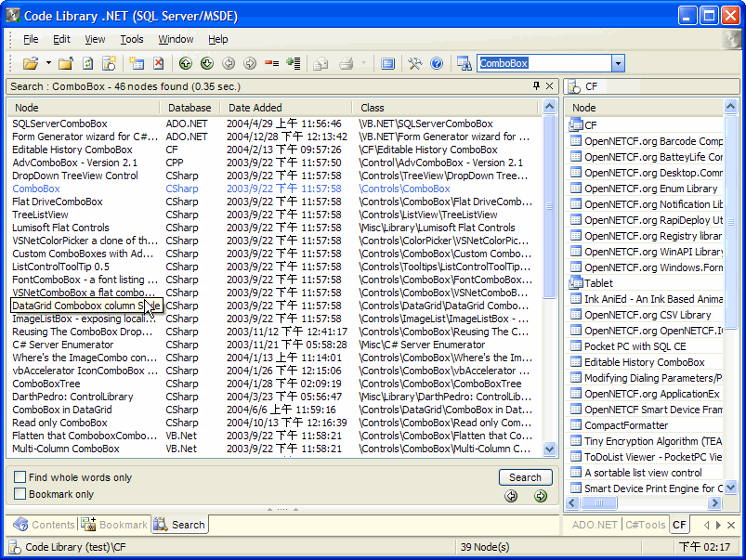Click the binoculars search icon in toolbar
746x560 pixels.
464,63
